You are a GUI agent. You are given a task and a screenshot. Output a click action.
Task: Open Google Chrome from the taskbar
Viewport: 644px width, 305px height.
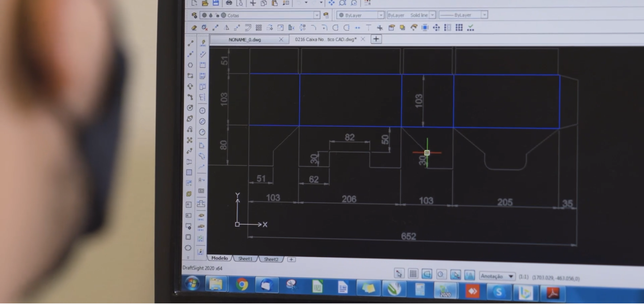point(242,284)
